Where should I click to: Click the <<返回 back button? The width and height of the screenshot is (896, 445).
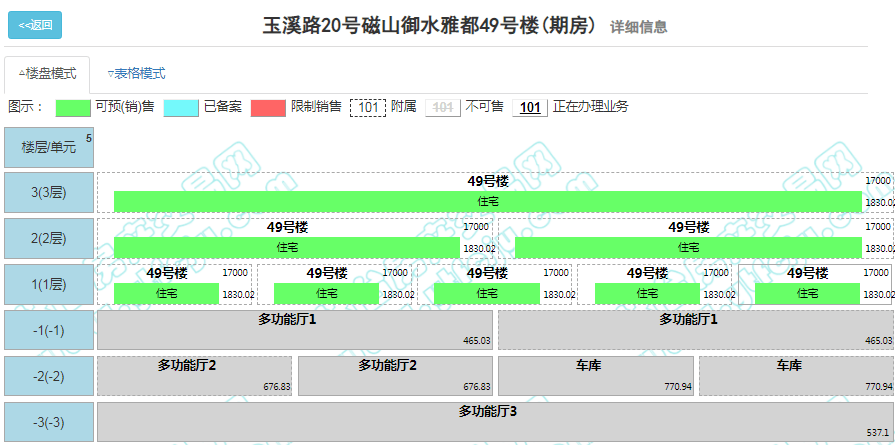click(35, 25)
